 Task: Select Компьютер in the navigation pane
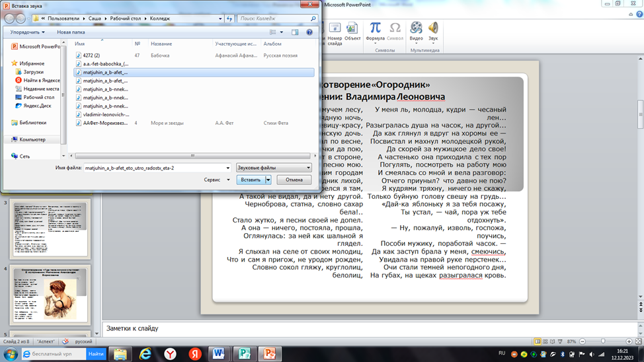pyautogui.click(x=32, y=139)
